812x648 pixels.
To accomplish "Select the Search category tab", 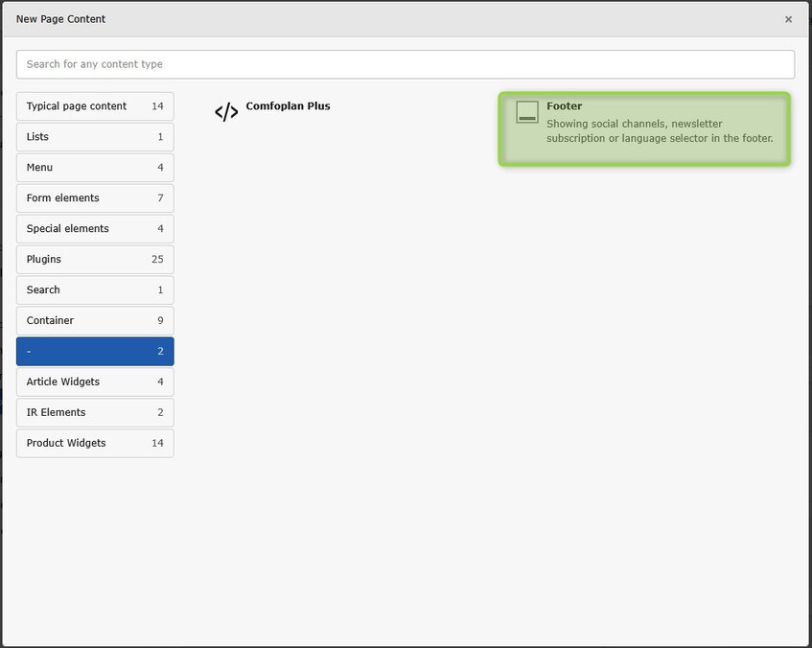I will click(95, 290).
